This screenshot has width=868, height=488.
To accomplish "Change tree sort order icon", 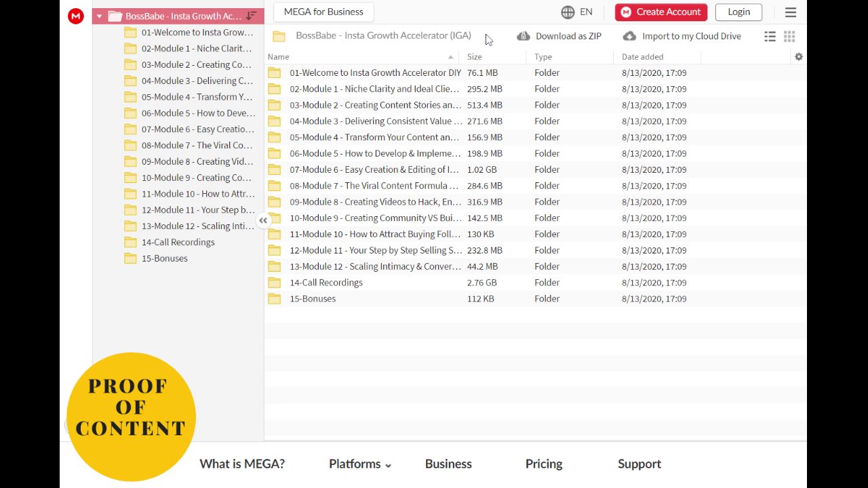I will (251, 16).
